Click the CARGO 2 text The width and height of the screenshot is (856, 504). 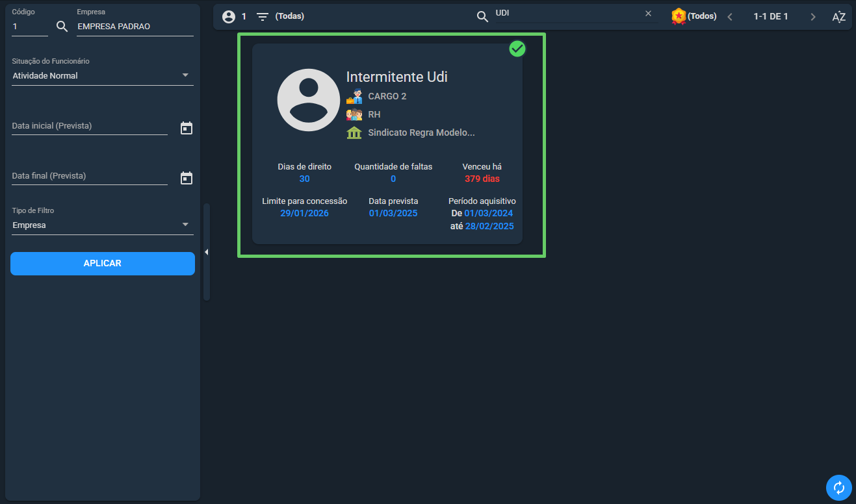387,96
